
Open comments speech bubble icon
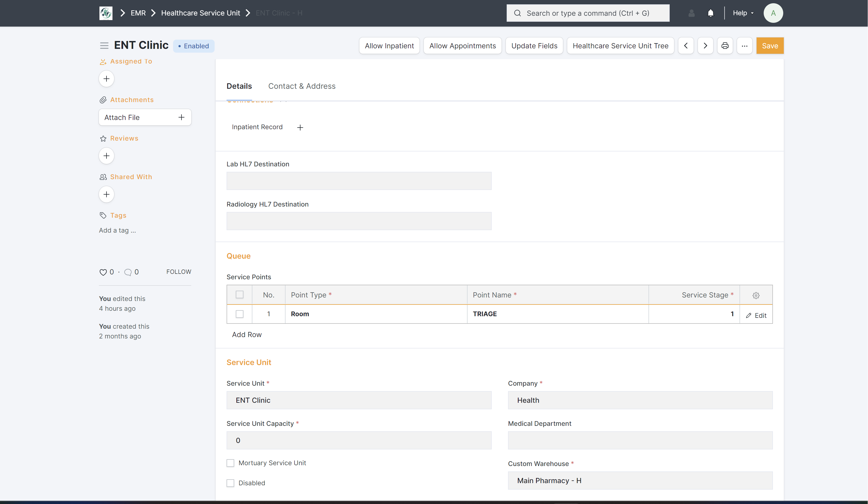click(x=128, y=272)
